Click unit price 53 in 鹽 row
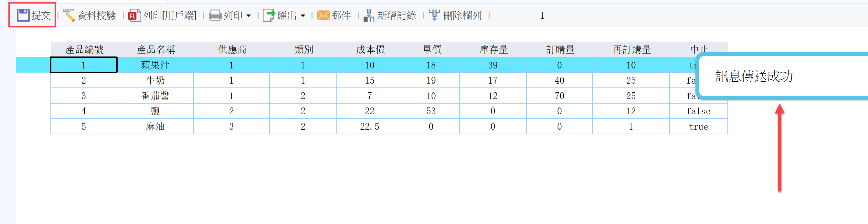This screenshot has width=868, height=224. pos(431,111)
